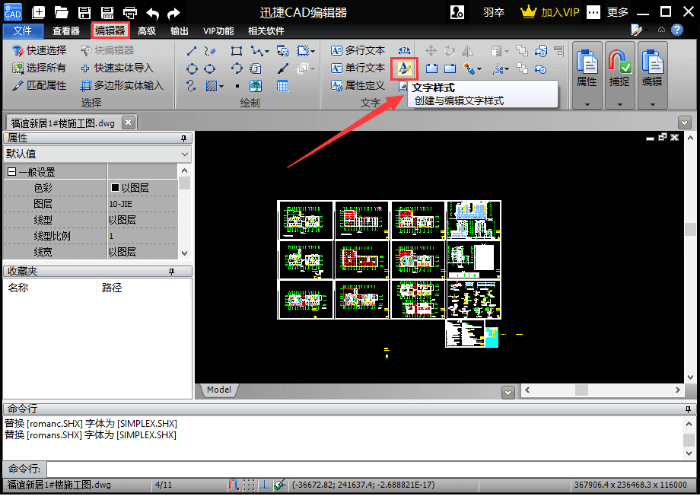This screenshot has height=495, width=700.
Task: Select the Line drawing tool
Action: point(192,51)
